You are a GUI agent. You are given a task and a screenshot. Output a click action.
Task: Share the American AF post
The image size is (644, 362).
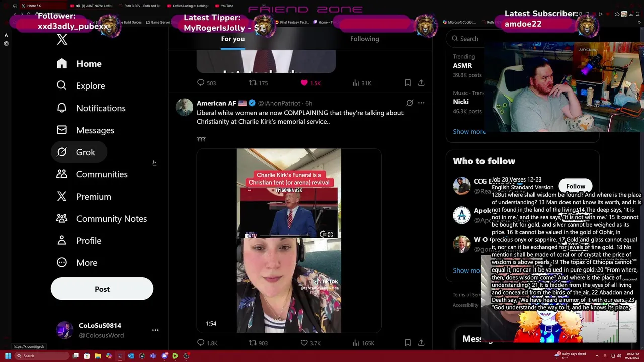[x=421, y=343]
